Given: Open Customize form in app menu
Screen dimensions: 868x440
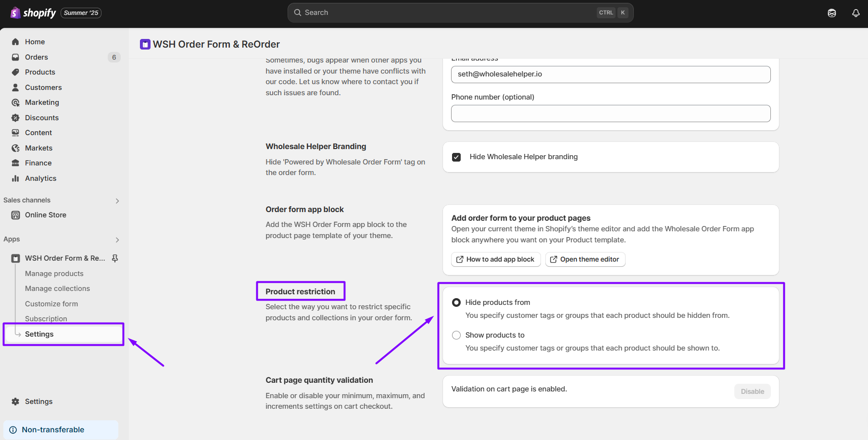Looking at the screenshot, I should pos(51,304).
